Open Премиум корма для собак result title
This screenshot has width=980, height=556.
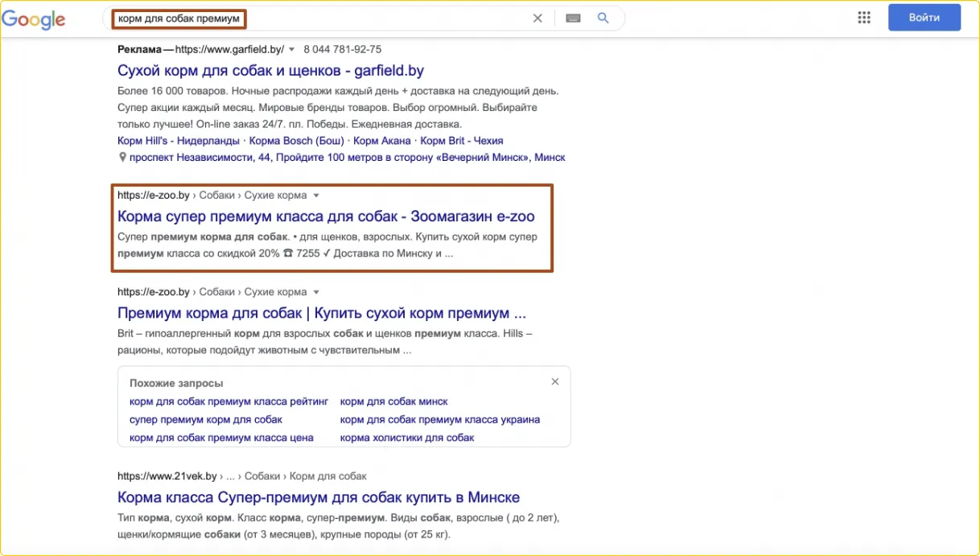pyautogui.click(x=321, y=313)
